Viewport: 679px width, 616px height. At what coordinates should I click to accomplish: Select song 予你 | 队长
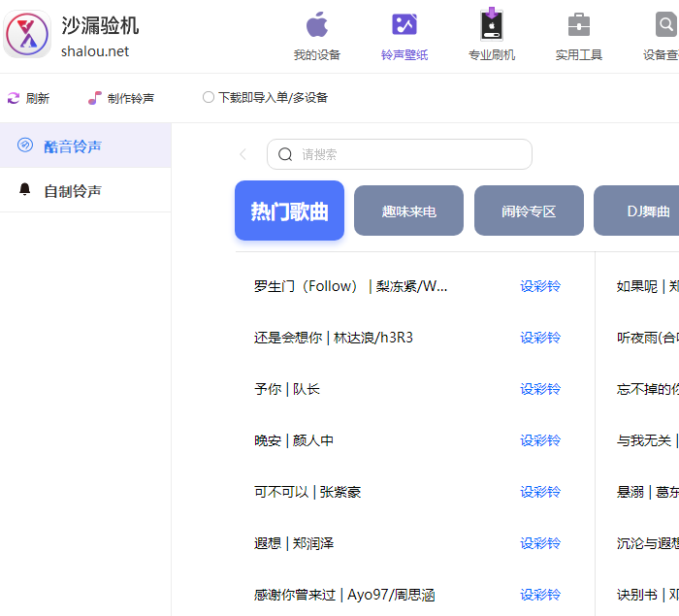tap(287, 389)
